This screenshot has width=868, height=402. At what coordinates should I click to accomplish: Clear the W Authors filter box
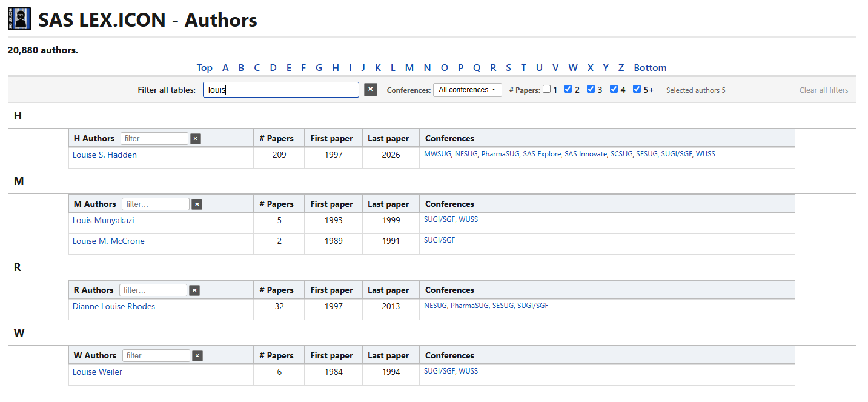pos(197,356)
